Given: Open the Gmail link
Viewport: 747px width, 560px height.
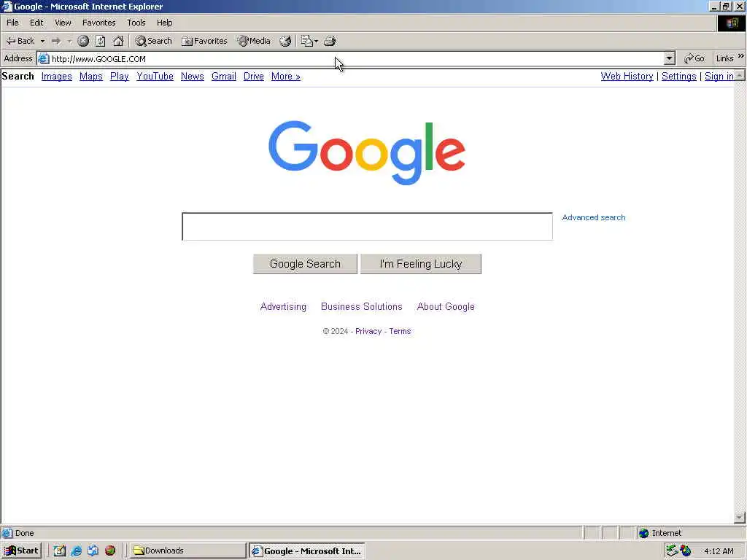Looking at the screenshot, I should (224, 76).
